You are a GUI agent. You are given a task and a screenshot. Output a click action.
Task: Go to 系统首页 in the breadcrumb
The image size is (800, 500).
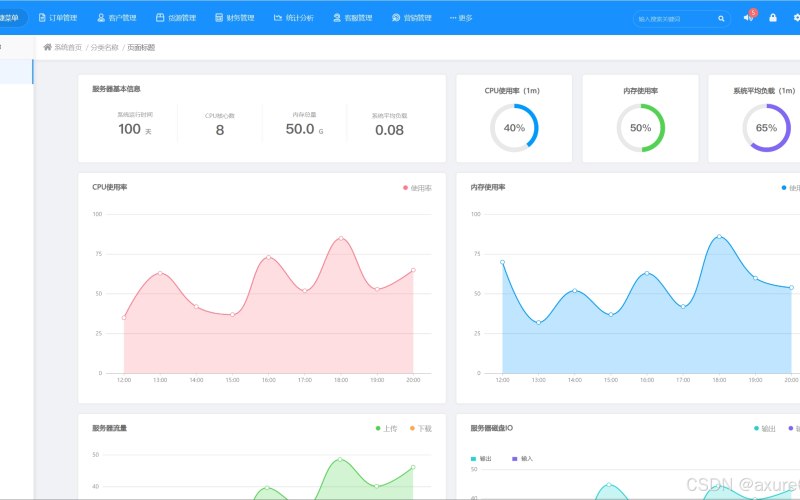(x=68, y=47)
